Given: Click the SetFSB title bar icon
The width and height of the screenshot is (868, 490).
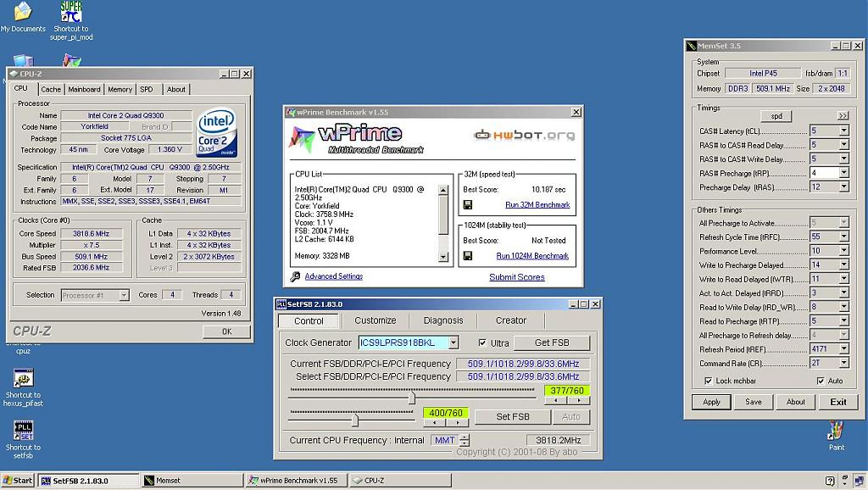Looking at the screenshot, I should click(x=281, y=304).
